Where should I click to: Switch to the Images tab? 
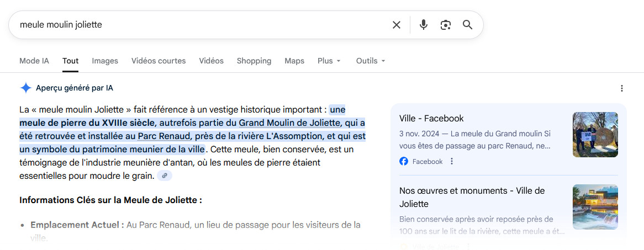(105, 61)
